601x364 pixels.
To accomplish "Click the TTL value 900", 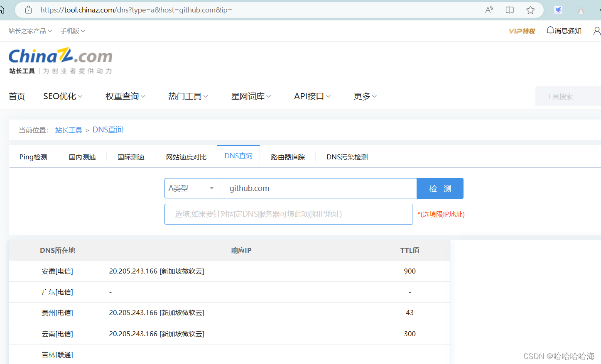I will (410, 271).
